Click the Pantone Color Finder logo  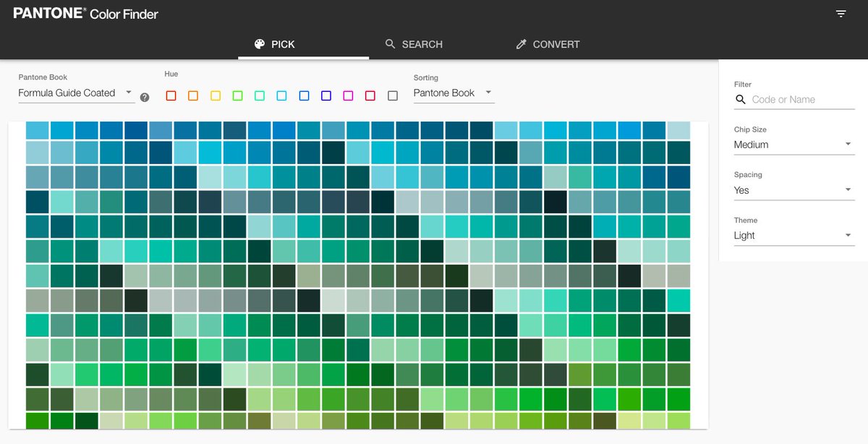[86, 14]
